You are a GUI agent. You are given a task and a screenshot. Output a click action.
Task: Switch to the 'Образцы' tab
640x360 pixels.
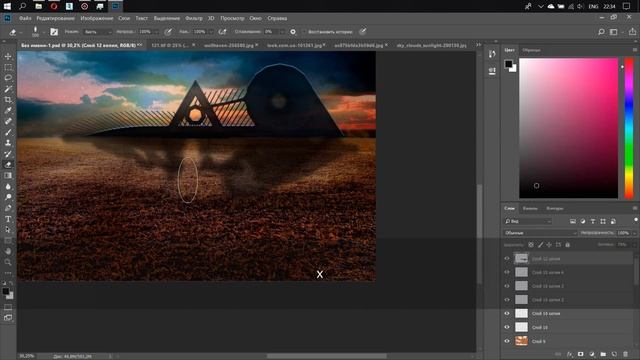[531, 50]
